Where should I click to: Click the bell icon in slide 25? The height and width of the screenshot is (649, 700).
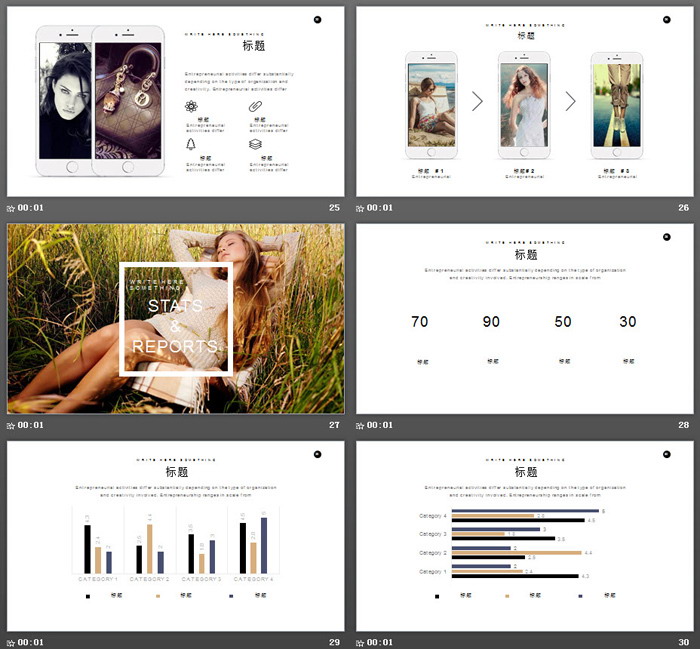(191, 144)
